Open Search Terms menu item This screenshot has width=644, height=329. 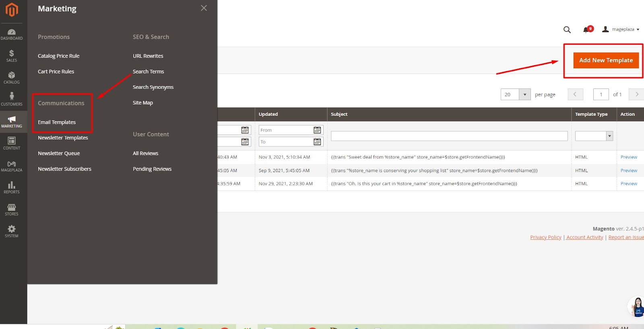point(149,72)
